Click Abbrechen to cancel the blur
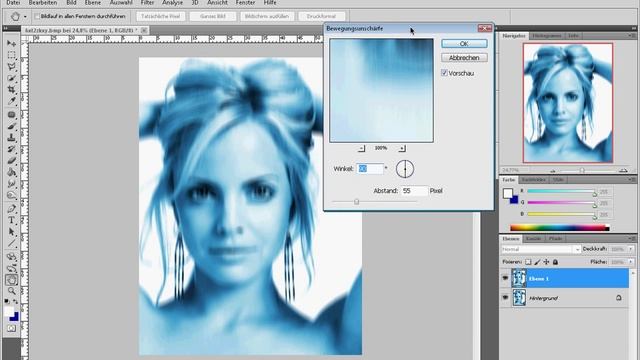This screenshot has width=640, height=360. click(464, 58)
